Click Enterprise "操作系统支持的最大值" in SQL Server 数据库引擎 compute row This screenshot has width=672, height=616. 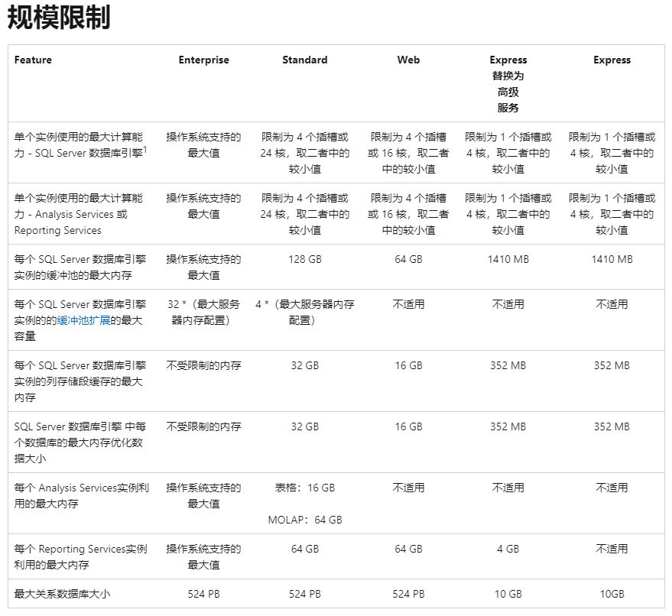click(203, 144)
